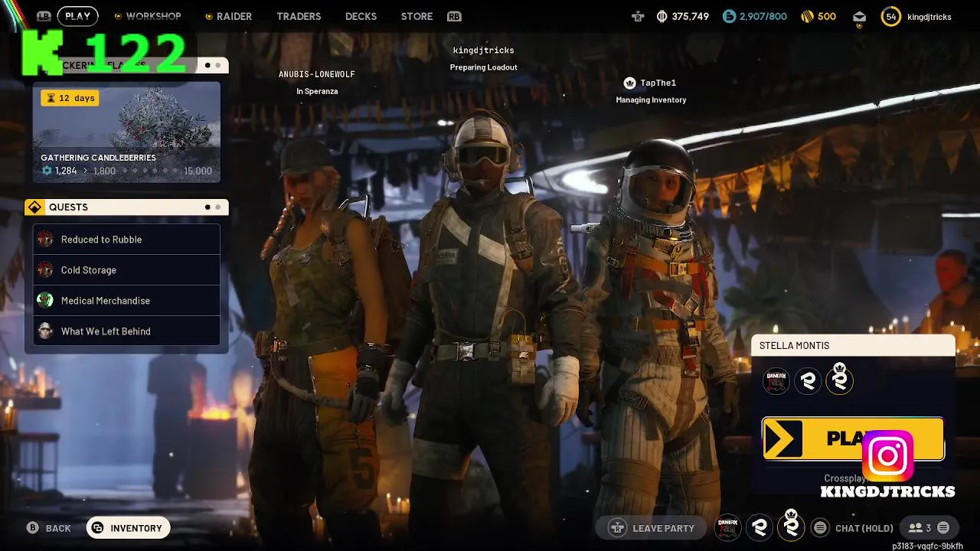The height and width of the screenshot is (551, 980).
Task: Select the event panel's second page dot
Action: (x=217, y=65)
